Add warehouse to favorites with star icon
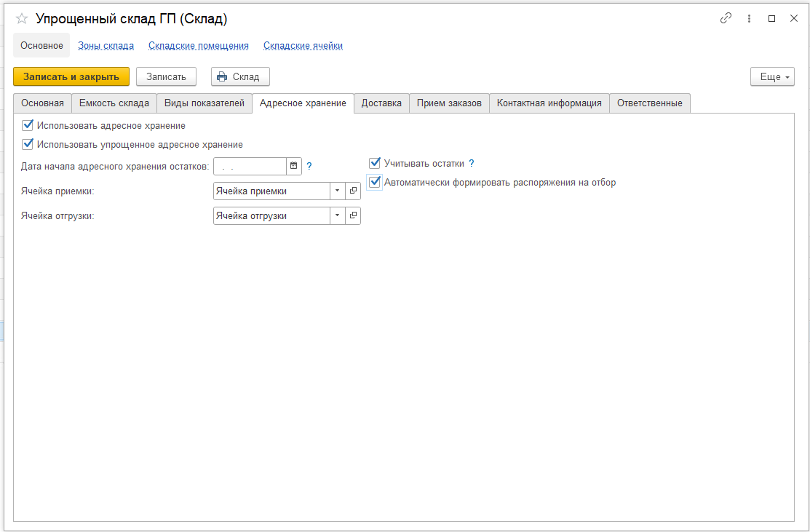Image resolution: width=810 pixels, height=532 pixels. [22, 19]
